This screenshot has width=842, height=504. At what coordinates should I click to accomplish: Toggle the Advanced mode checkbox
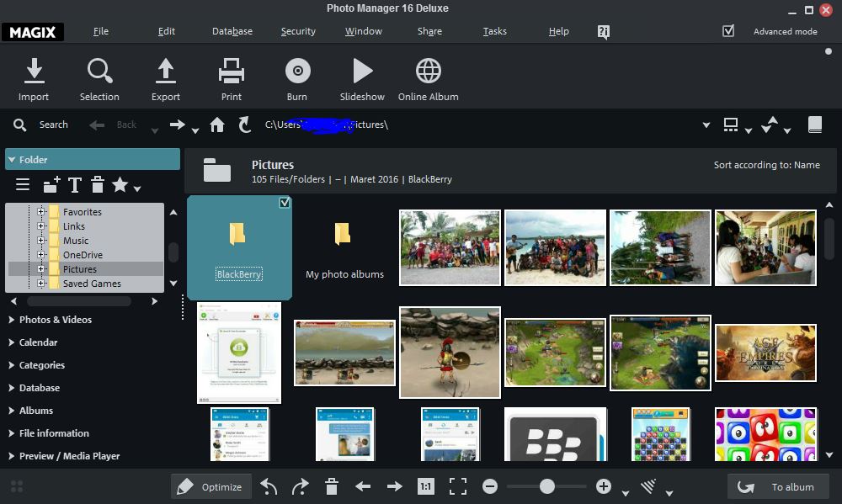728,31
